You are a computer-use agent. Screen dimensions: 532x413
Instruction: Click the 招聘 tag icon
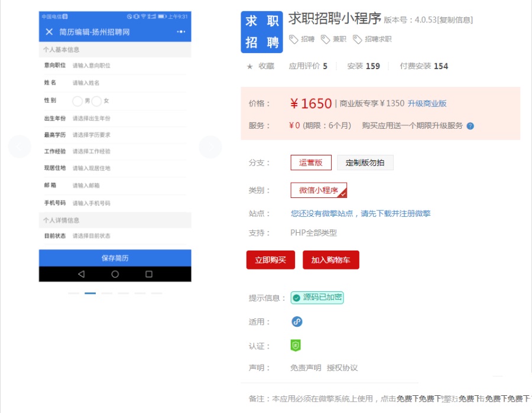tap(293, 40)
